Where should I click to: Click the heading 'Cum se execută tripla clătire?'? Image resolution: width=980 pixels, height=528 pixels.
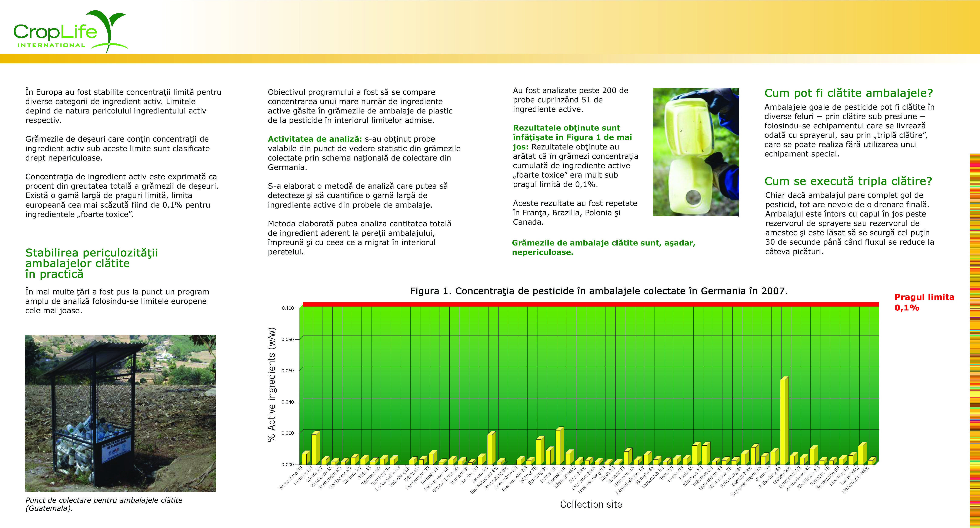[x=848, y=181]
